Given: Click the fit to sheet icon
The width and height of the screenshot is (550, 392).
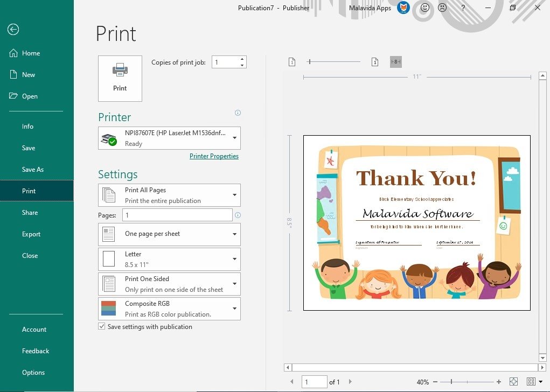Looking at the screenshot, I should click(x=513, y=382).
